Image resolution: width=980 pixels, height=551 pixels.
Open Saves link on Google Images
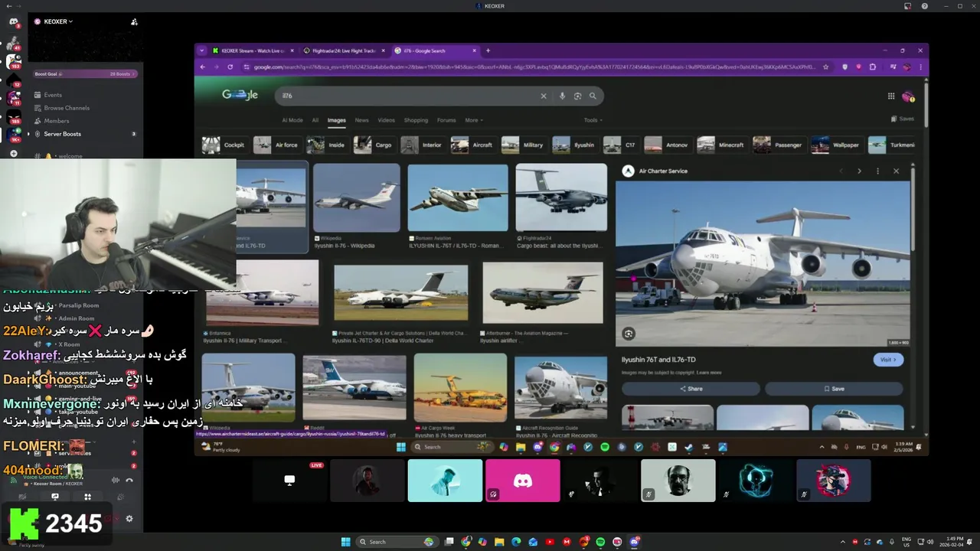(903, 119)
